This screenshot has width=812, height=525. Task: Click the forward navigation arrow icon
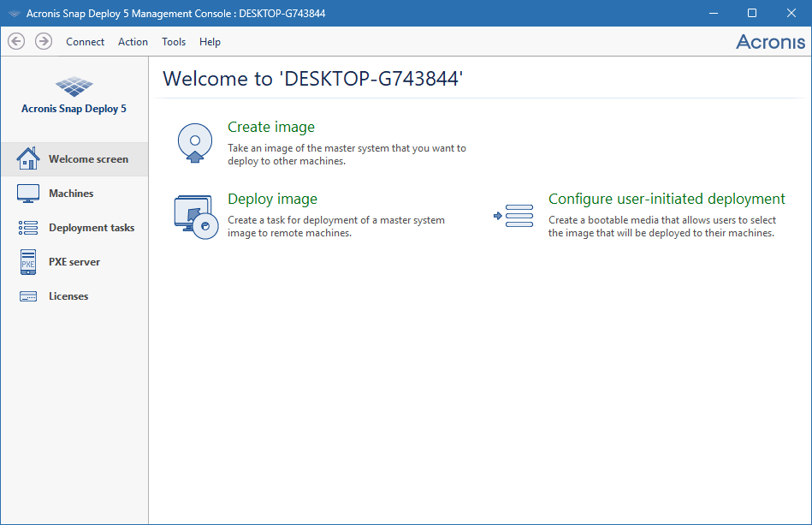tap(44, 41)
